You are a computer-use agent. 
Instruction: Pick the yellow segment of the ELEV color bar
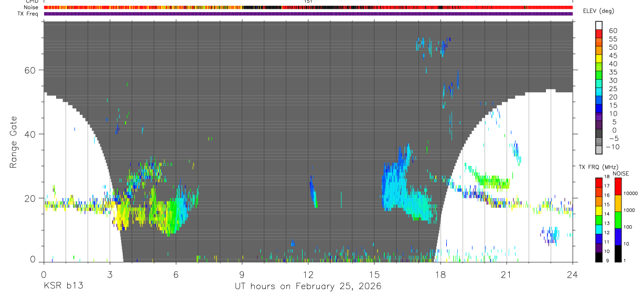599,59
